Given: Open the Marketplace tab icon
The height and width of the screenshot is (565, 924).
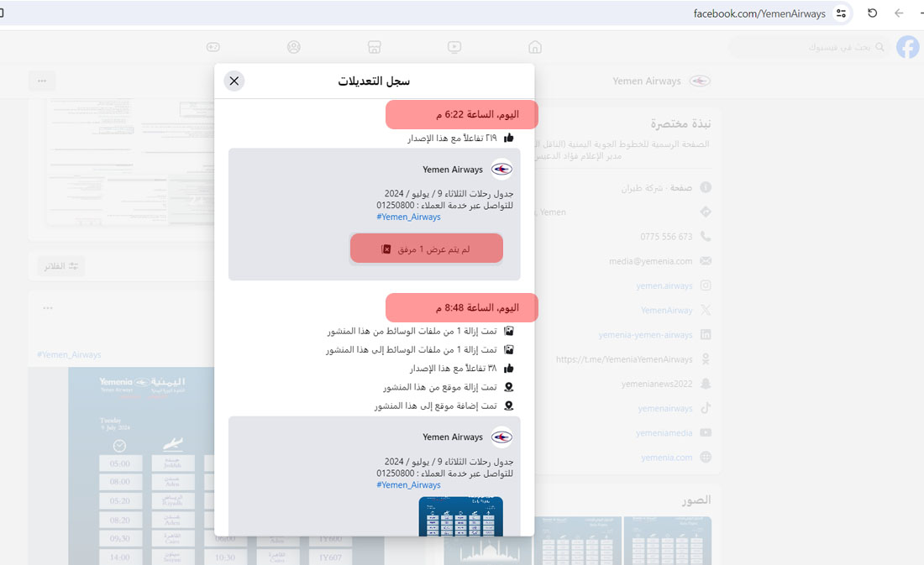Looking at the screenshot, I should [374, 47].
